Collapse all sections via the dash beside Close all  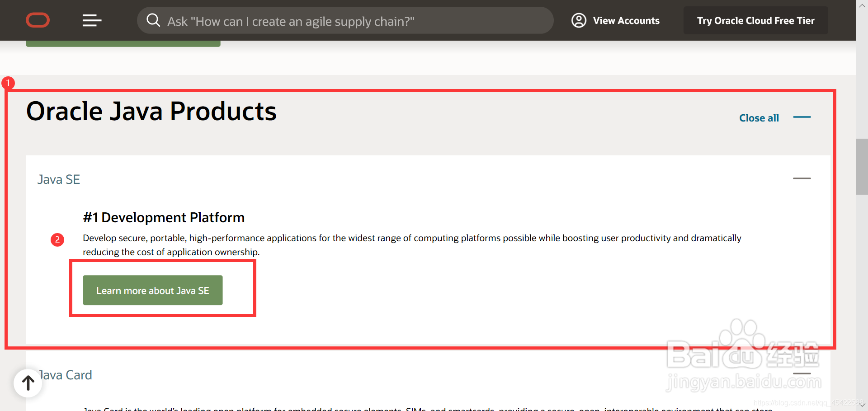click(x=802, y=117)
